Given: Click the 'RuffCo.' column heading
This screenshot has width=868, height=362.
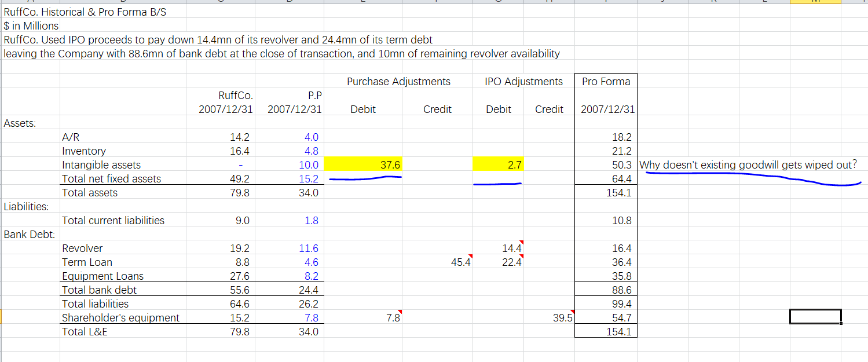Looking at the screenshot, I should (235, 95).
